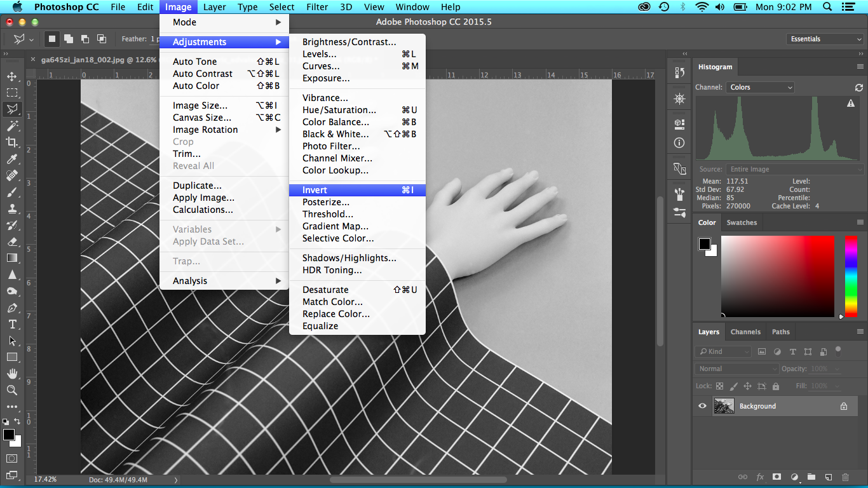This screenshot has height=488, width=868.
Task: Click the foreground color swatch in toolbox
Action: (x=8, y=435)
